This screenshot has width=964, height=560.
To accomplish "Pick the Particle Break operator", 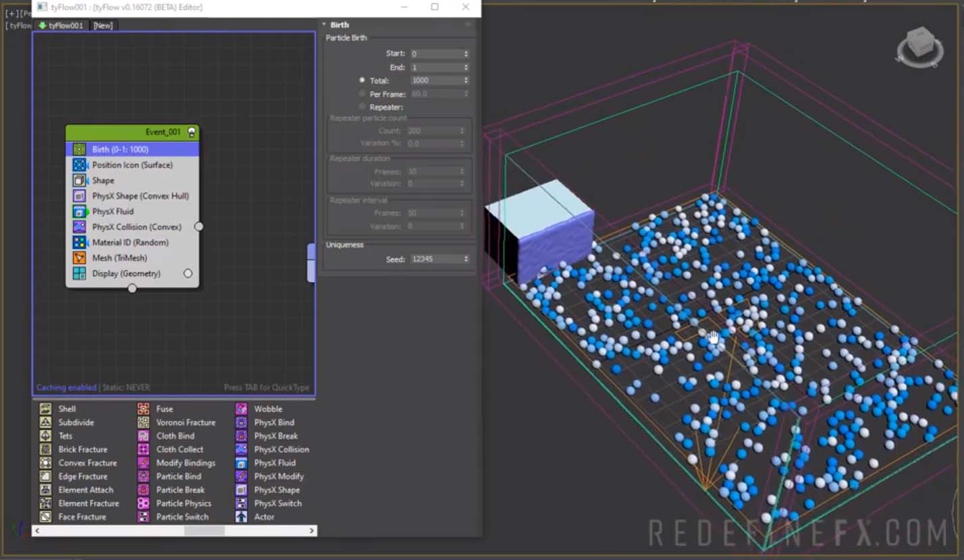I will click(171, 490).
